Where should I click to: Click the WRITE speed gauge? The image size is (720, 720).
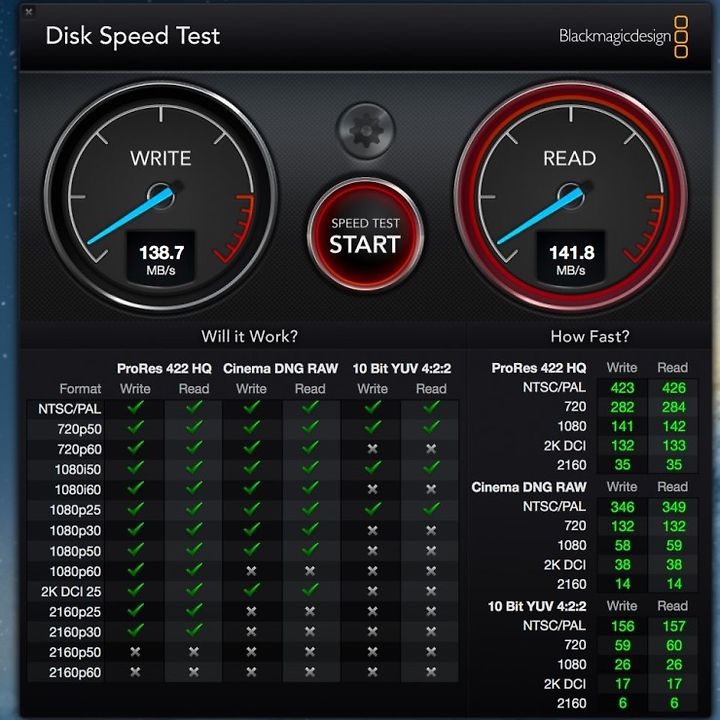point(161,197)
